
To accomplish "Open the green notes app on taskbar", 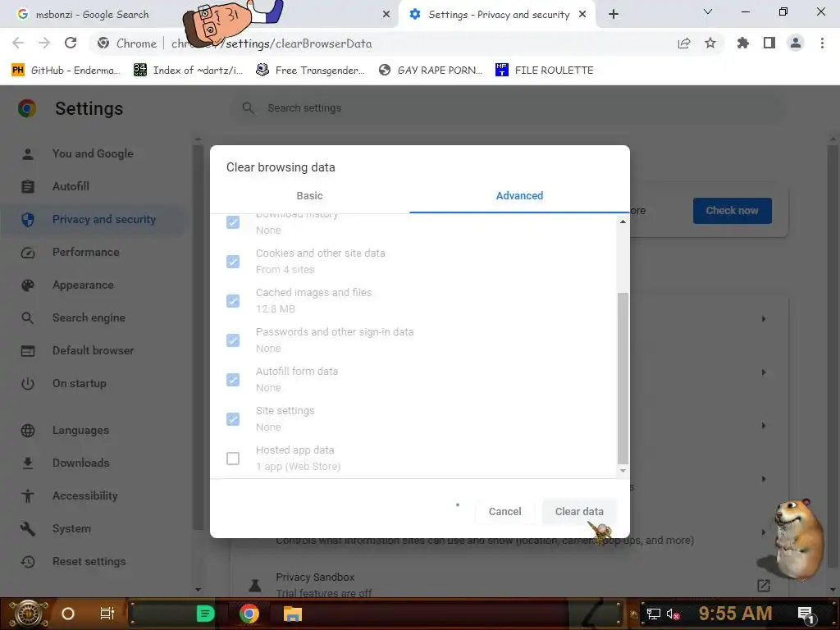I will coord(205,614).
